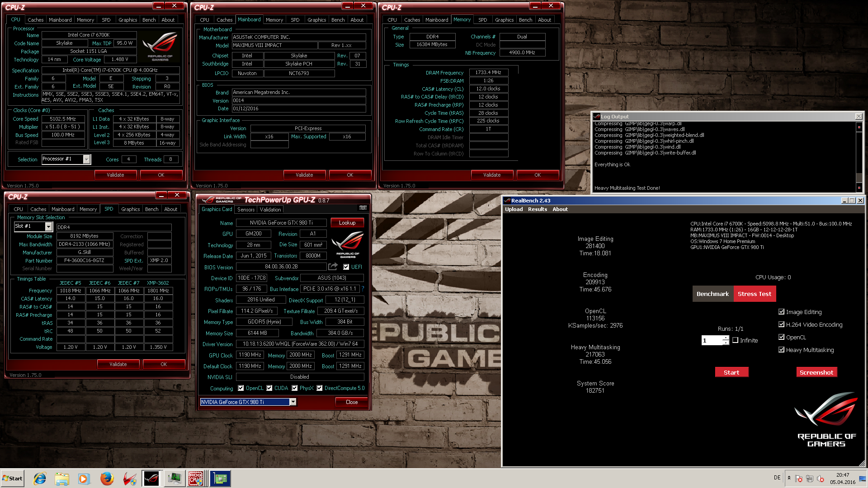Increase the Runs stepper value
The image size is (868, 488).
click(726, 338)
